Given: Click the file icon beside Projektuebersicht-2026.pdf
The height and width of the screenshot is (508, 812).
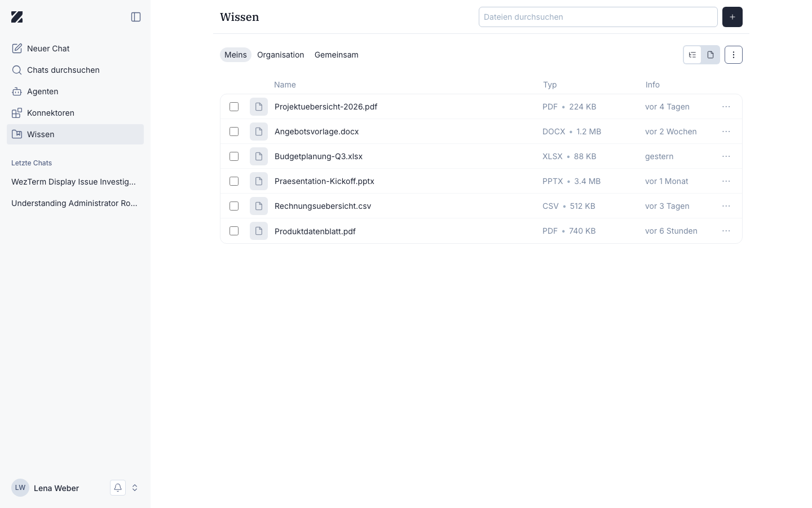Looking at the screenshot, I should pos(259,107).
